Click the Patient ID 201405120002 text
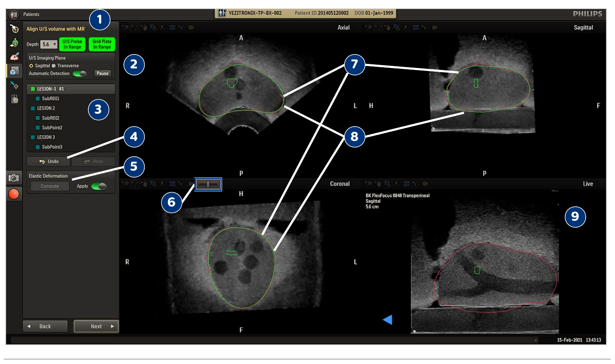Viewport: 615px width, 364px height. (322, 13)
